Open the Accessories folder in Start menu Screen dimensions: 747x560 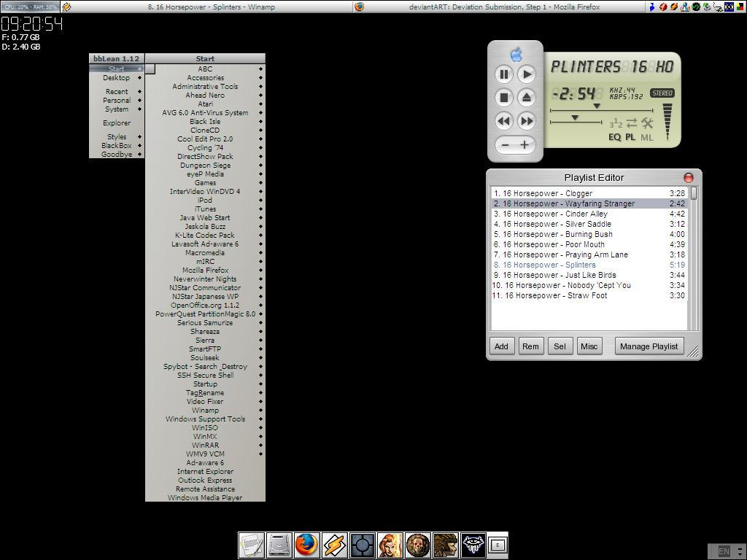(205, 77)
